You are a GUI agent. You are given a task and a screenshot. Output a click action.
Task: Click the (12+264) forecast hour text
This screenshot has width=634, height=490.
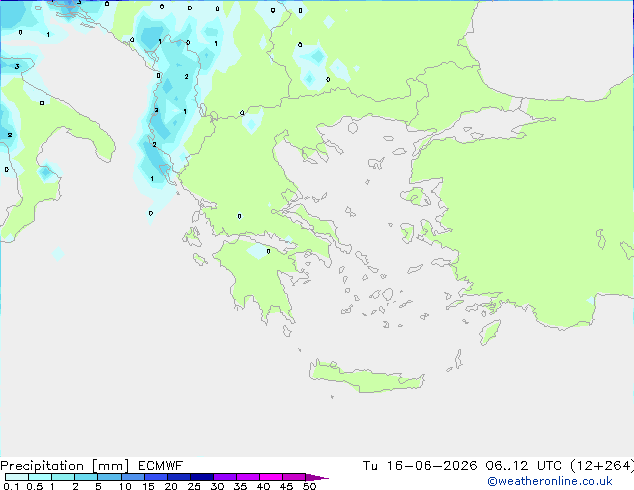tap(602, 466)
